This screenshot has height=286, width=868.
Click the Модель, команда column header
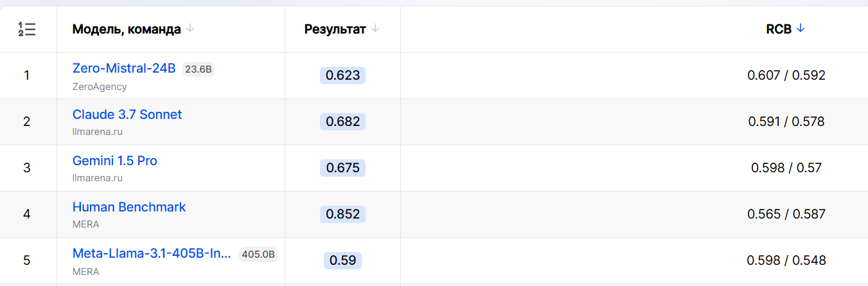click(127, 29)
